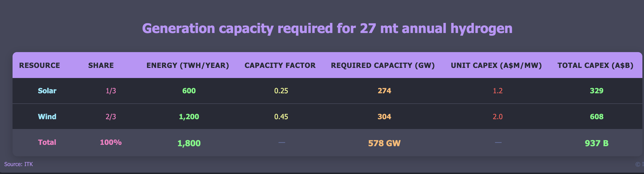Select Wind's 1,200 energy cell
This screenshot has height=174, width=644.
coord(189,117)
